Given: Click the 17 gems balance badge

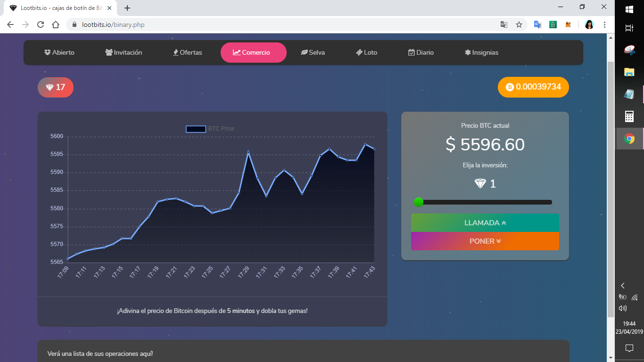Looking at the screenshot, I should [56, 87].
